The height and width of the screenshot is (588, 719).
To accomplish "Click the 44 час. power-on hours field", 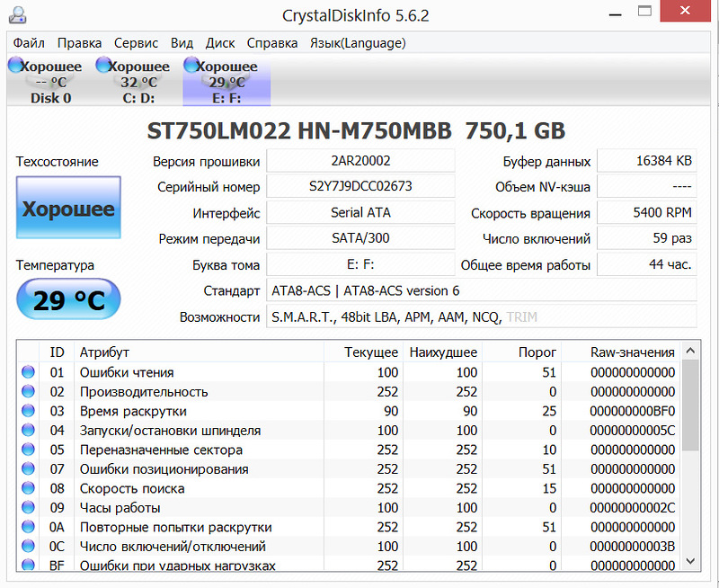I will [x=647, y=264].
